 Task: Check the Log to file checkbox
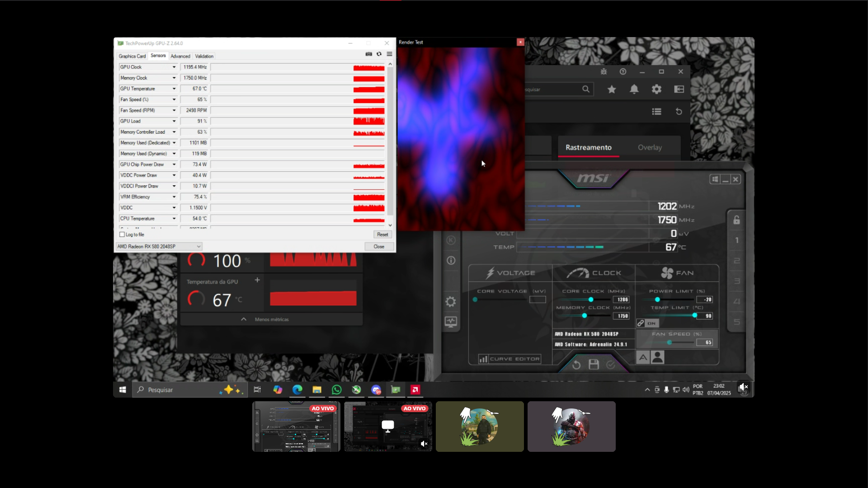(x=122, y=235)
